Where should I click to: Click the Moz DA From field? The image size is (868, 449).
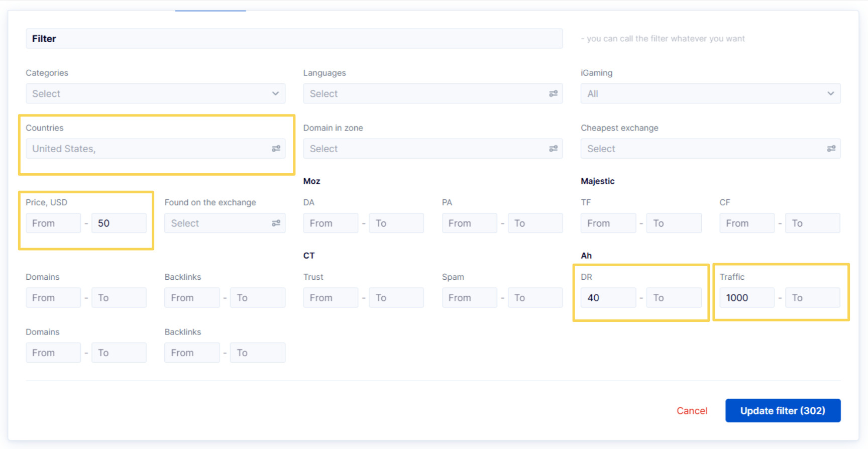[x=331, y=223]
